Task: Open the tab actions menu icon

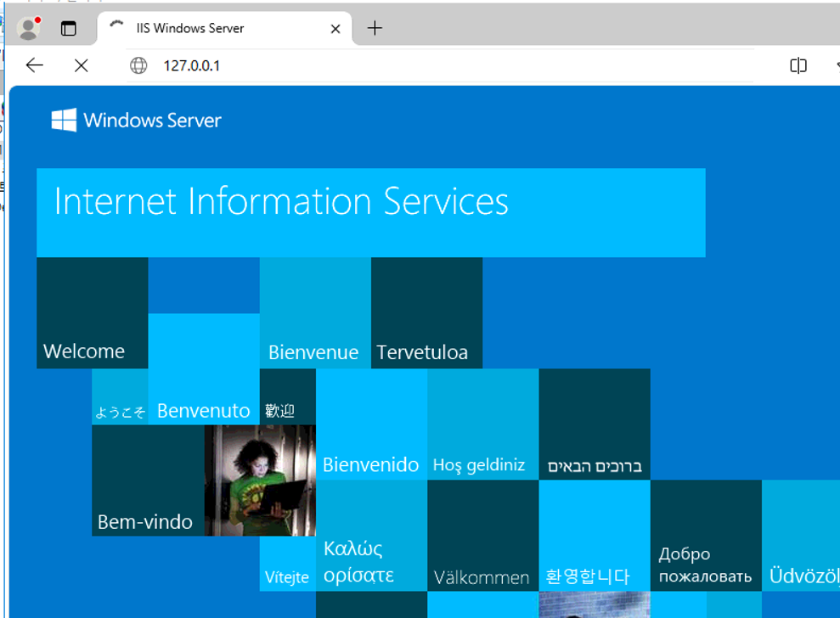Action: point(69,28)
